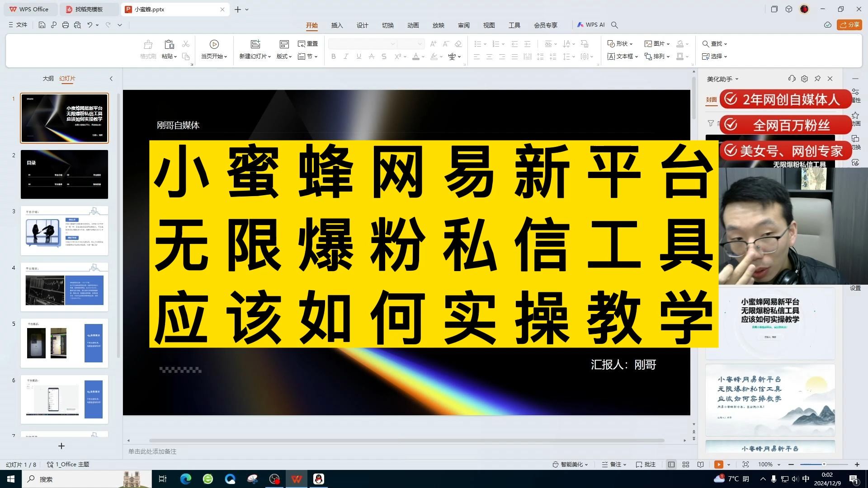Image resolution: width=868 pixels, height=488 pixels.
Task: Start slideshow from current page (当页开始)
Action: (x=214, y=49)
